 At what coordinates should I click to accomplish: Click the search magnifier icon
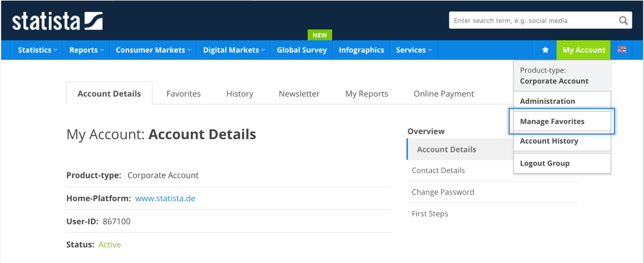(x=623, y=21)
